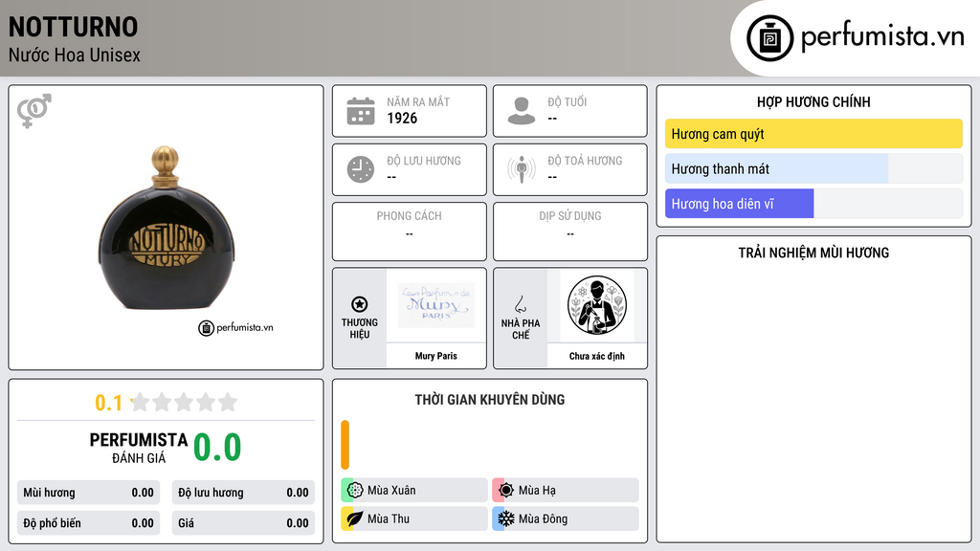This screenshot has width=980, height=551.
Task: Click the purple Hương hoa diên vĩ bar
Action: coord(740,204)
